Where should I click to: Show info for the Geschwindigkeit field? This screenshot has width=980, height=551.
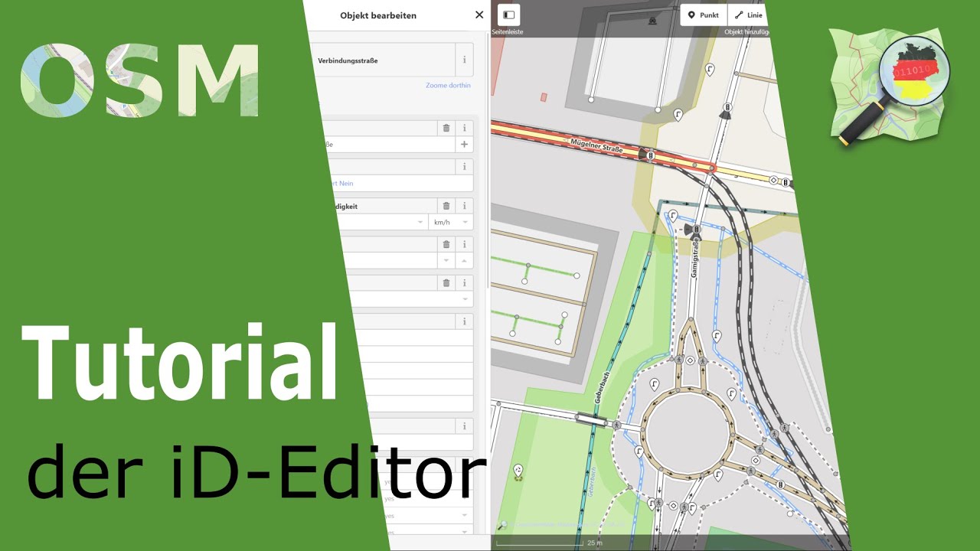click(x=464, y=205)
